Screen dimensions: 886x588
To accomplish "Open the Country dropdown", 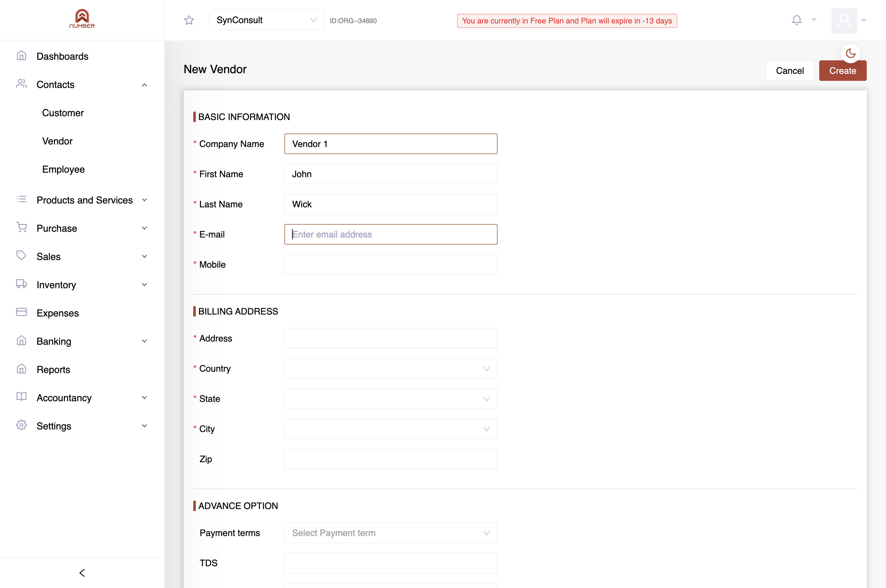I will click(x=391, y=369).
